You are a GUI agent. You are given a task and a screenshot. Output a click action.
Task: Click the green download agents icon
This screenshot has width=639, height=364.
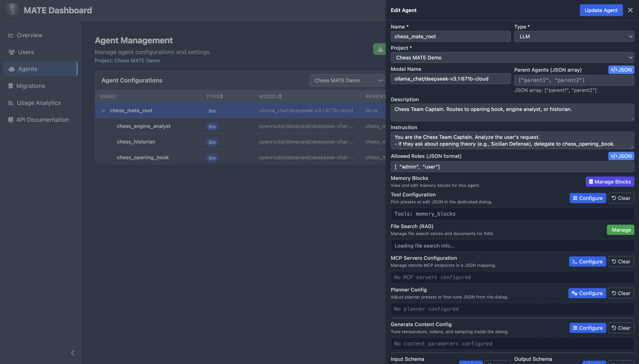pos(380,49)
